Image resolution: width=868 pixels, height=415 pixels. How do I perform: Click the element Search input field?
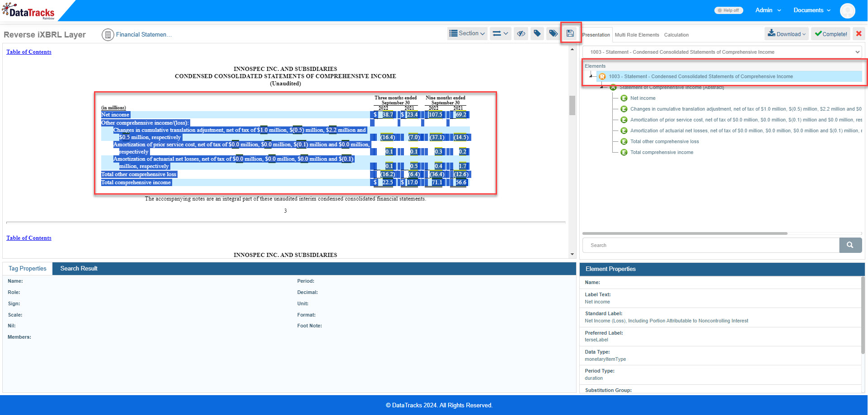[711, 245]
